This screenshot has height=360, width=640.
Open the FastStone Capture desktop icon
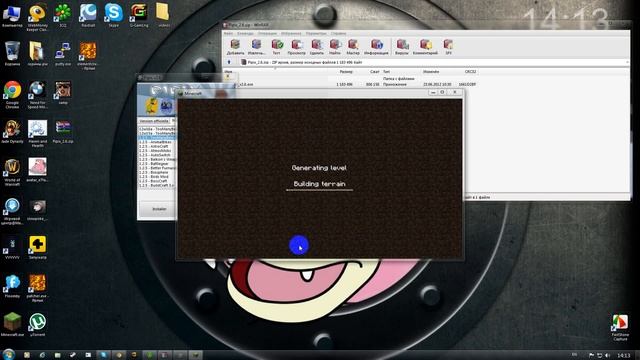pyautogui.click(x=620, y=327)
